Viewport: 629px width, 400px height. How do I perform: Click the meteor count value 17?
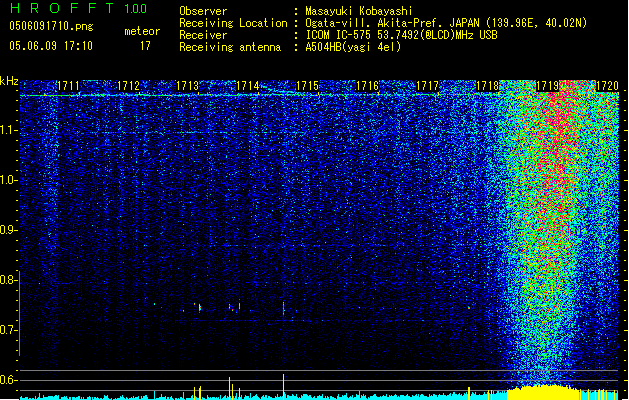pyautogui.click(x=145, y=46)
